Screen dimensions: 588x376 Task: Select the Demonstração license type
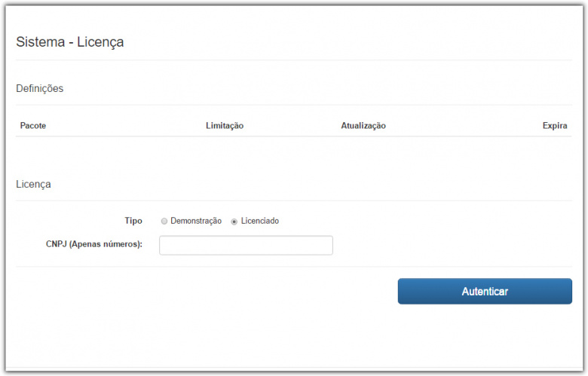coord(164,222)
